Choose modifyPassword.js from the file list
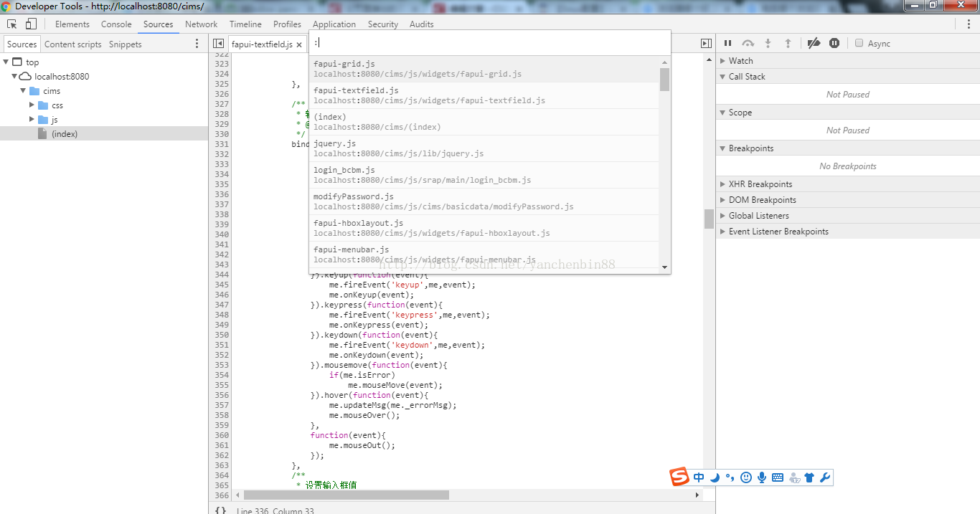This screenshot has height=514, width=980. (x=484, y=201)
